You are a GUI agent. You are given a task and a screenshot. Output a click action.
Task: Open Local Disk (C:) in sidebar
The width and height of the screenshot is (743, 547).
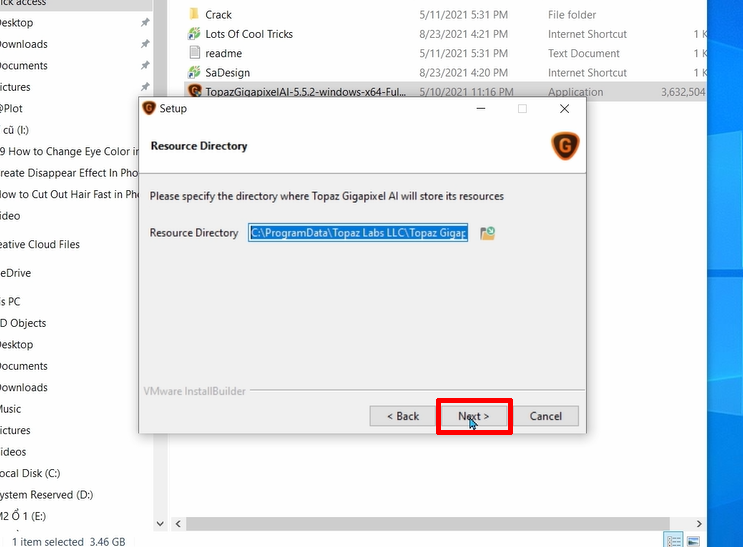(x=30, y=474)
